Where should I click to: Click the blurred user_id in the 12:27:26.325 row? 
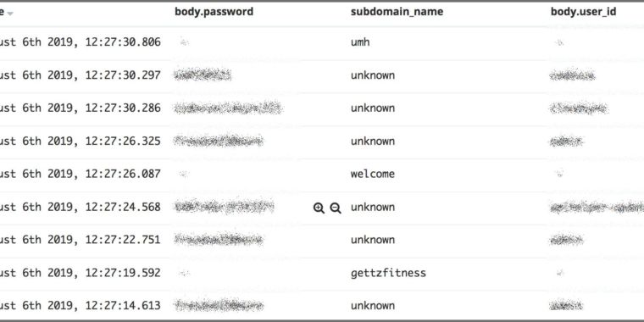tap(566, 142)
